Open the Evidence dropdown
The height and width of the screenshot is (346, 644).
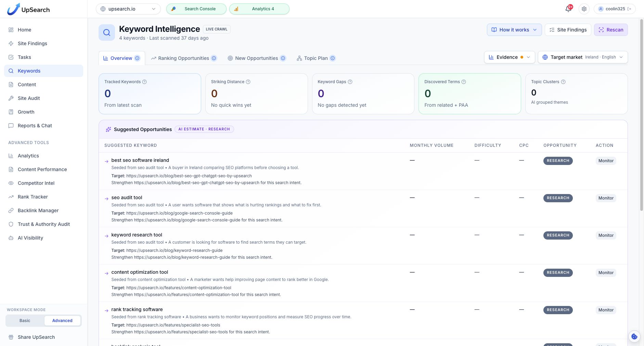click(510, 57)
